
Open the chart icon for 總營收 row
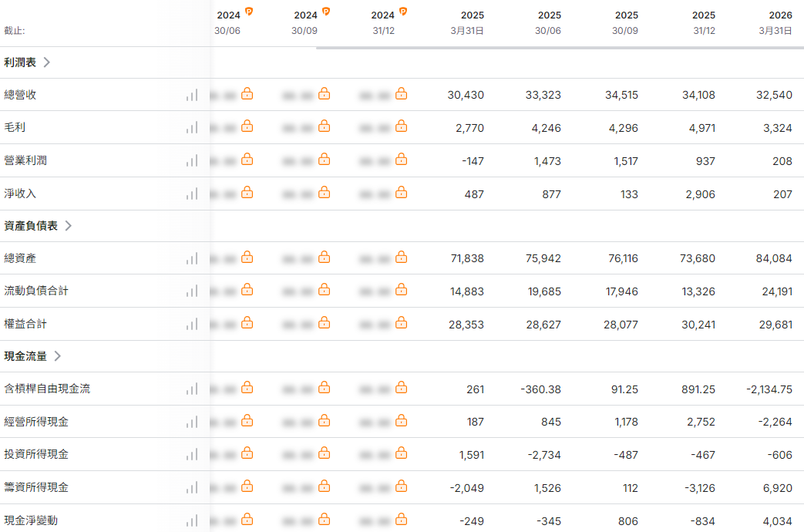192,95
